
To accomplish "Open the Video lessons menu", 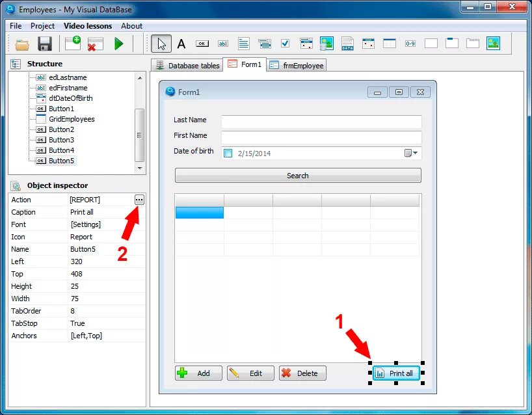I will (88, 25).
